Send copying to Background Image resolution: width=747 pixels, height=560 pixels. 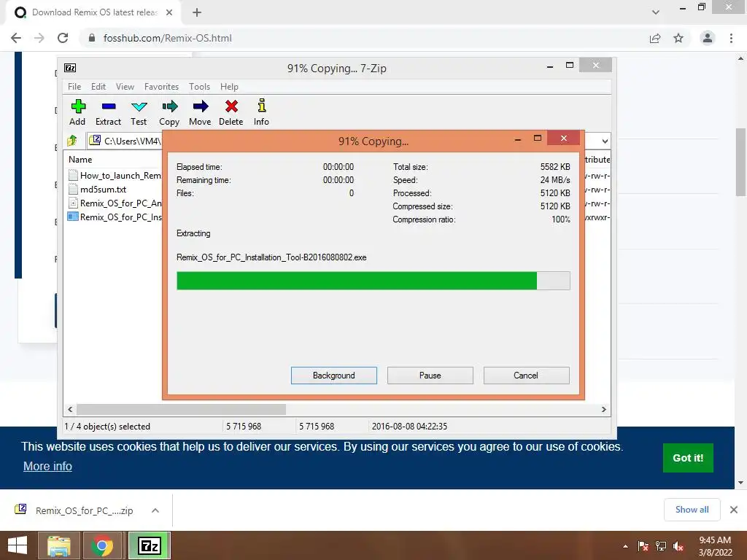click(x=334, y=376)
